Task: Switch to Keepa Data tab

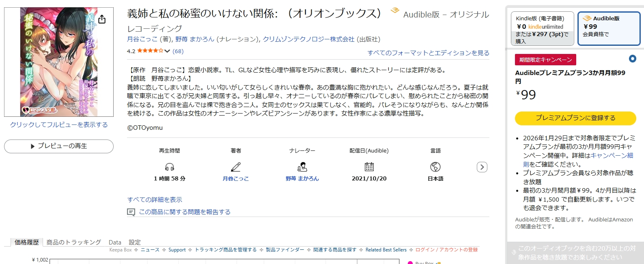Action: (115, 242)
